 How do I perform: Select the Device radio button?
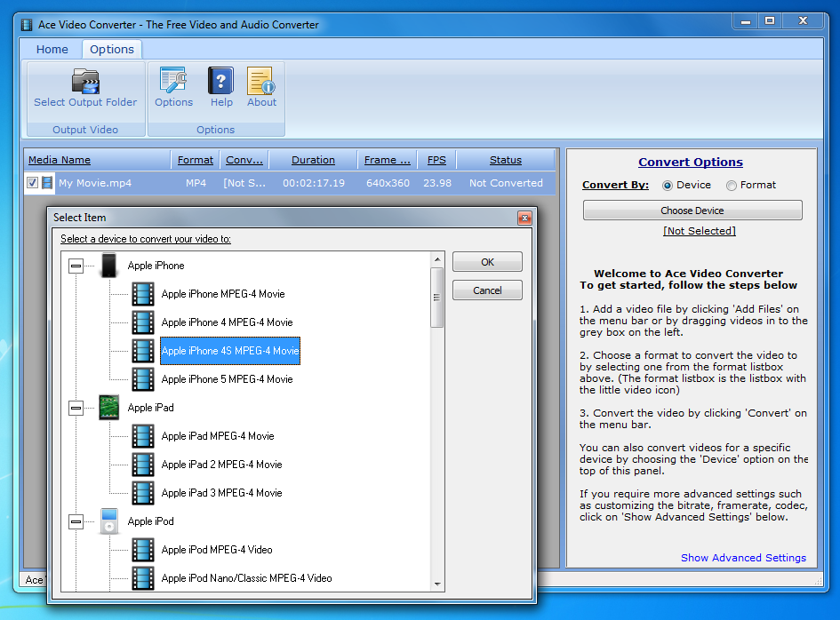[x=667, y=186]
